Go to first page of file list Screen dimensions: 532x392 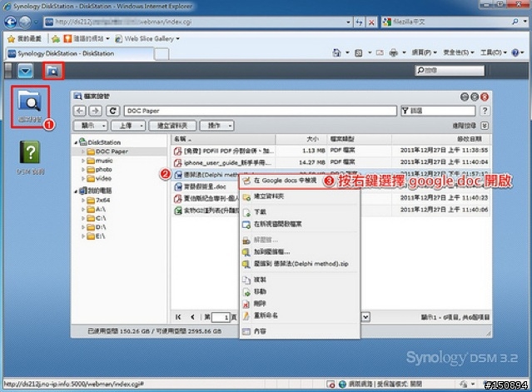[178, 317]
